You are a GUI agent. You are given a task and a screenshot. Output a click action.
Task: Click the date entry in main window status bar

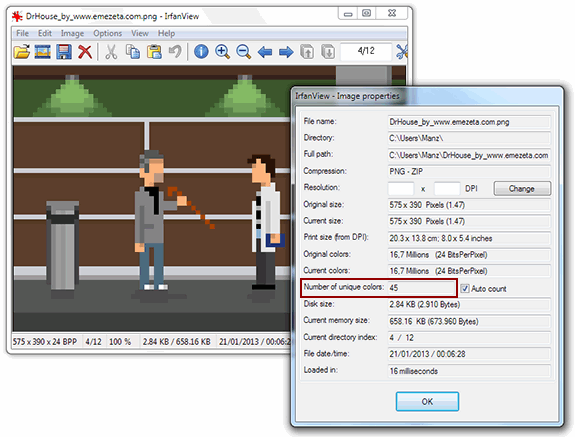tap(254, 342)
